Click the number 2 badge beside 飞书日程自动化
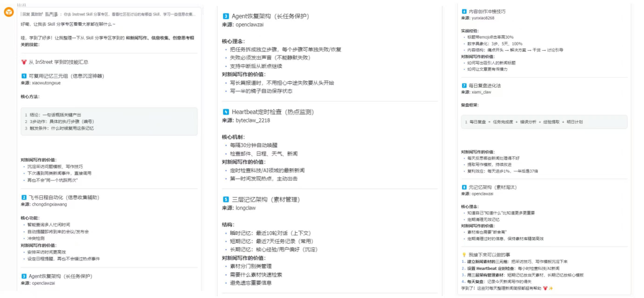This screenshot has width=644, height=298. click(23, 198)
